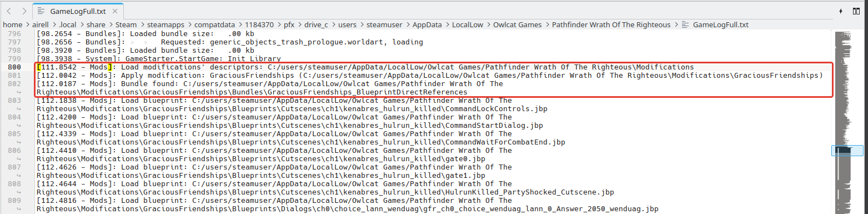Open Quick Open with the lightning bolt icon
This screenshot has width=868, height=214.
point(841,11)
